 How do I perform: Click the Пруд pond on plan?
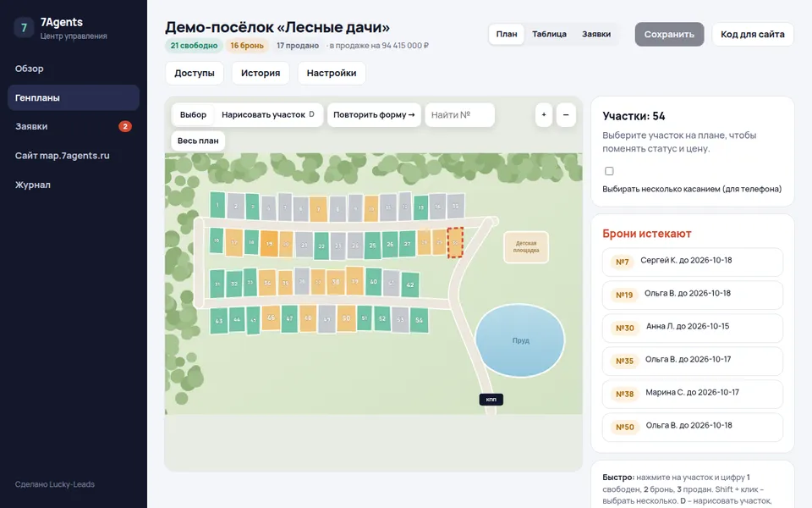[520, 340]
